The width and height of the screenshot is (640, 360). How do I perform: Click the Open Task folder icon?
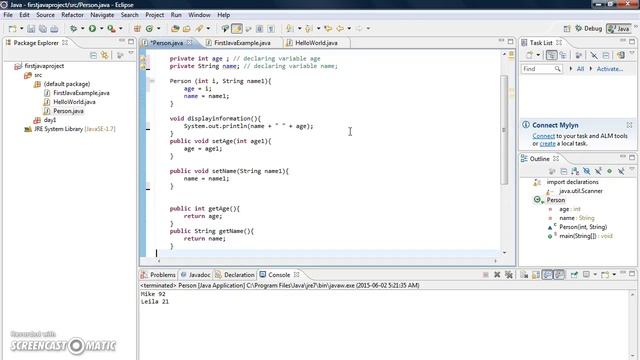[x=187, y=29]
